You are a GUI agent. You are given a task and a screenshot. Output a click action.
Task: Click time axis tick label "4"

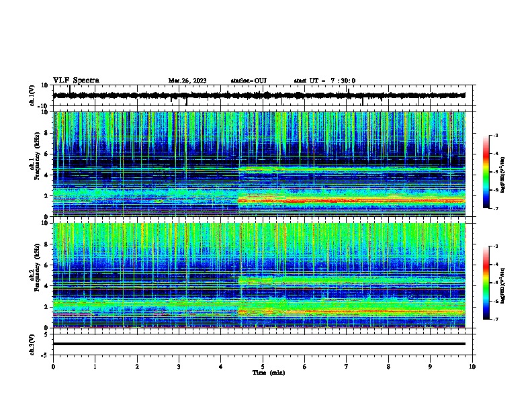[221, 367]
